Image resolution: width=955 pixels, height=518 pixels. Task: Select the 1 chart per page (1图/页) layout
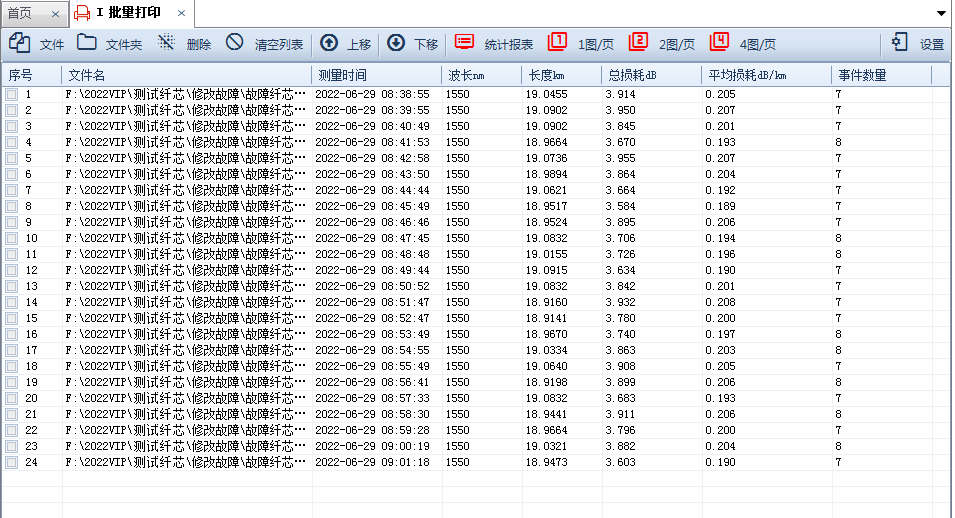click(x=558, y=43)
